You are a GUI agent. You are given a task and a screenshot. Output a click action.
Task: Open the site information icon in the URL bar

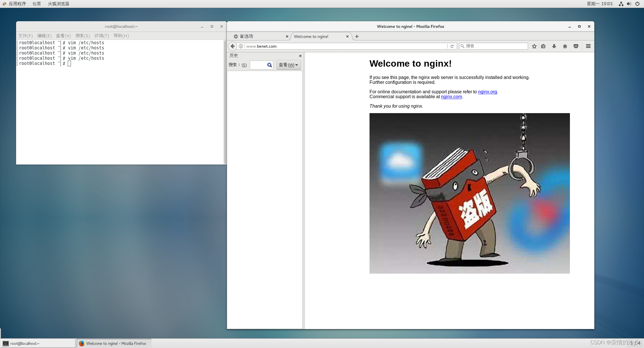click(x=241, y=46)
